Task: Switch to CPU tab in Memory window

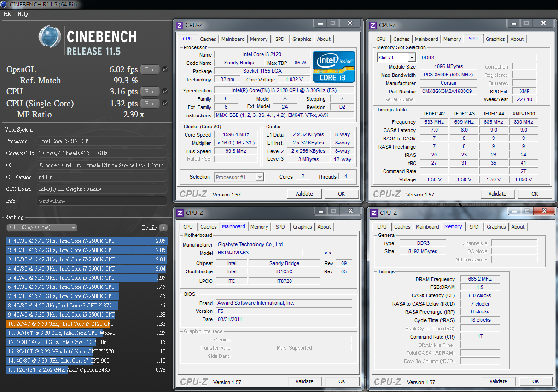Action: pos(382,227)
